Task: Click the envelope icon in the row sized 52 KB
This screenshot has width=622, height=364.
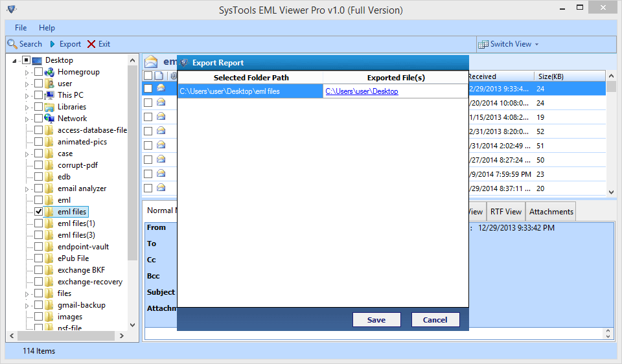Action: 161,131
